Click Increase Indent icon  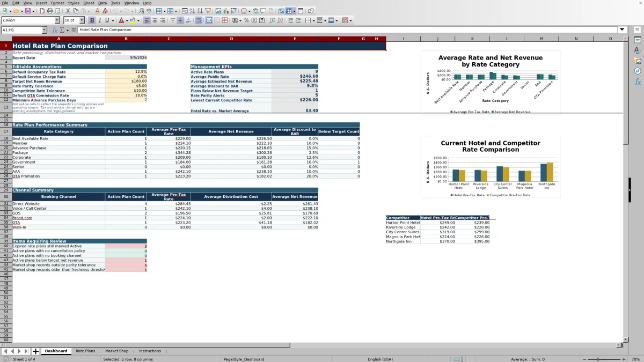pyautogui.click(x=290, y=20)
